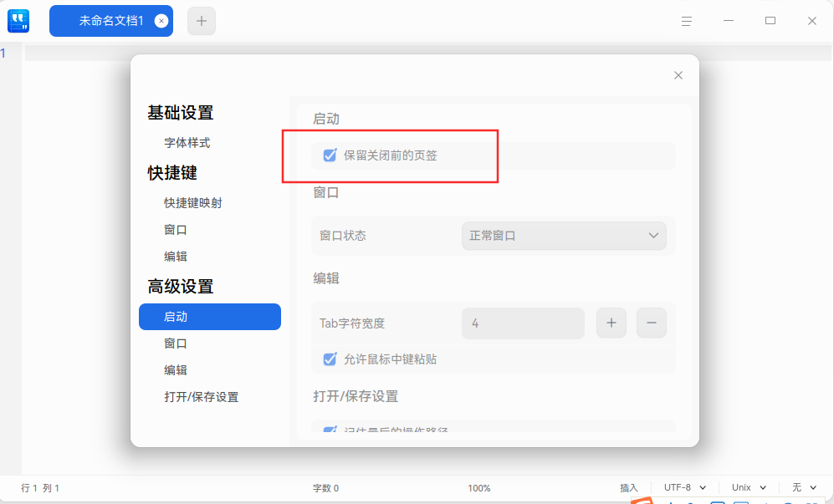Image resolution: width=834 pixels, height=504 pixels.
Task: Open the UTF-8 encoding dropdown
Action: pyautogui.click(x=685, y=487)
